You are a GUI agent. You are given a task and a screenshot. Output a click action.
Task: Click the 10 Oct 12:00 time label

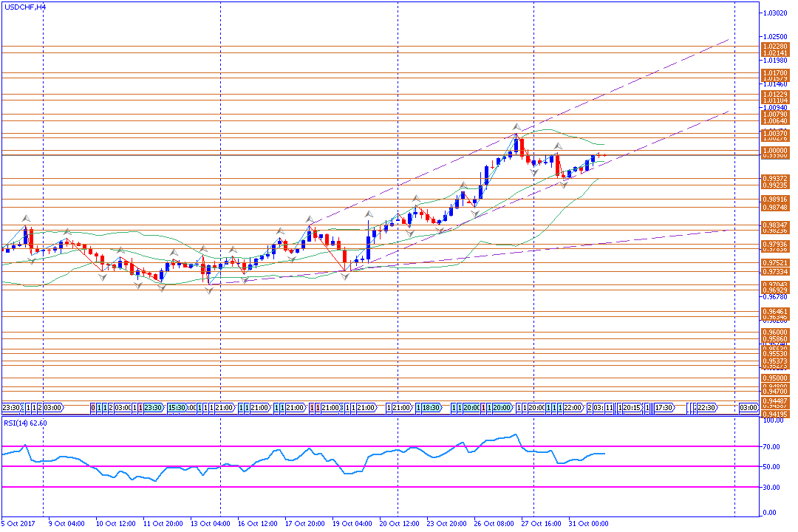coord(115,524)
